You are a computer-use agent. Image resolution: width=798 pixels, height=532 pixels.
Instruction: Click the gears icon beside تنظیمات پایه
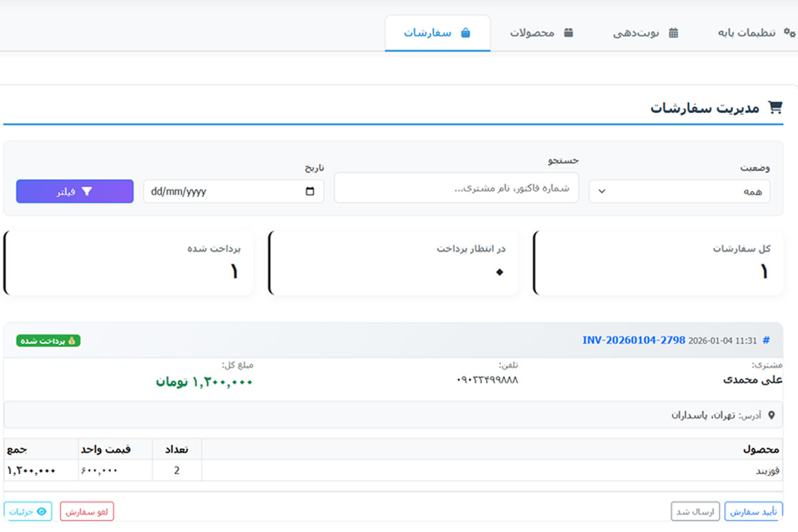click(x=789, y=33)
